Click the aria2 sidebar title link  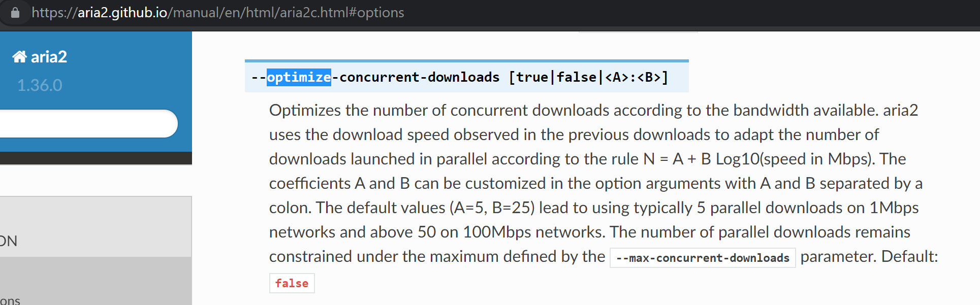(48, 56)
